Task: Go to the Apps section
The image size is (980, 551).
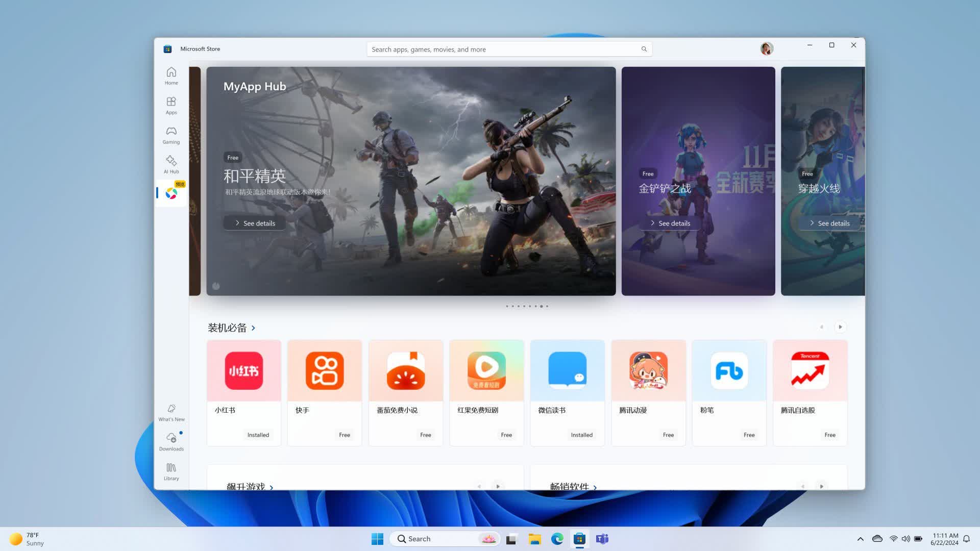Action: click(171, 105)
